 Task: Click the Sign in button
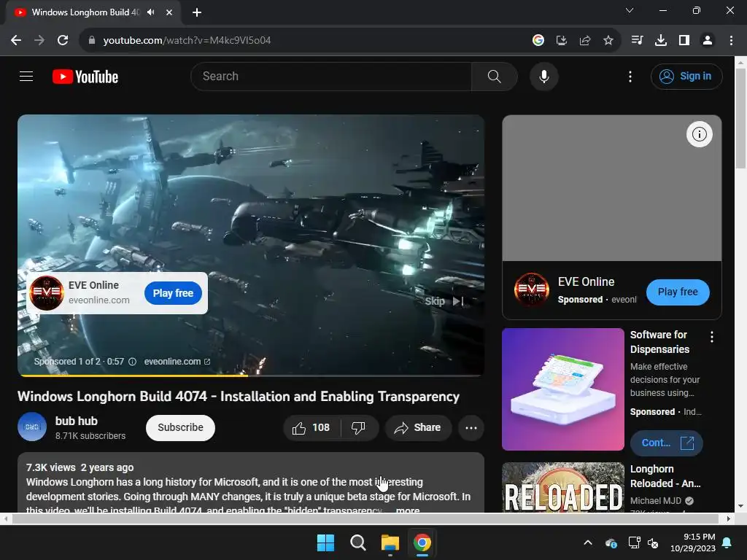686,76
